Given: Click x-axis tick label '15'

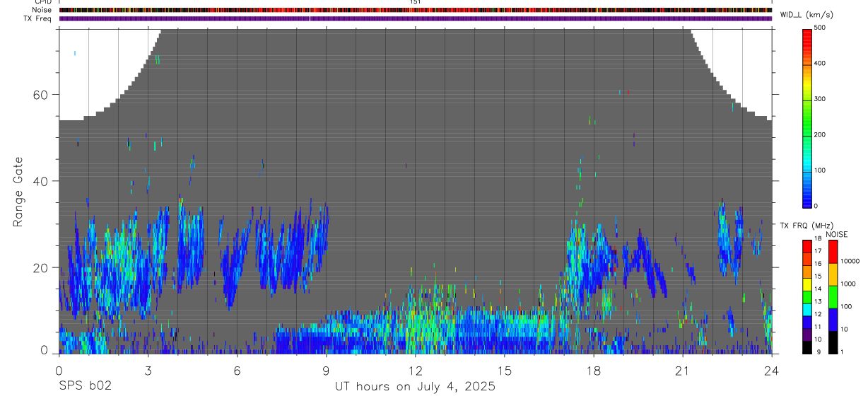Looking at the screenshot, I should [504, 370].
